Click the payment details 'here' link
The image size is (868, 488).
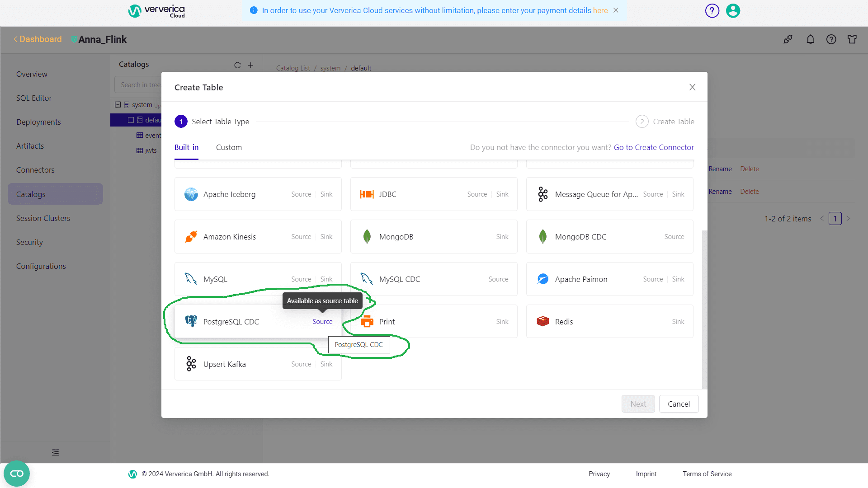click(x=600, y=10)
